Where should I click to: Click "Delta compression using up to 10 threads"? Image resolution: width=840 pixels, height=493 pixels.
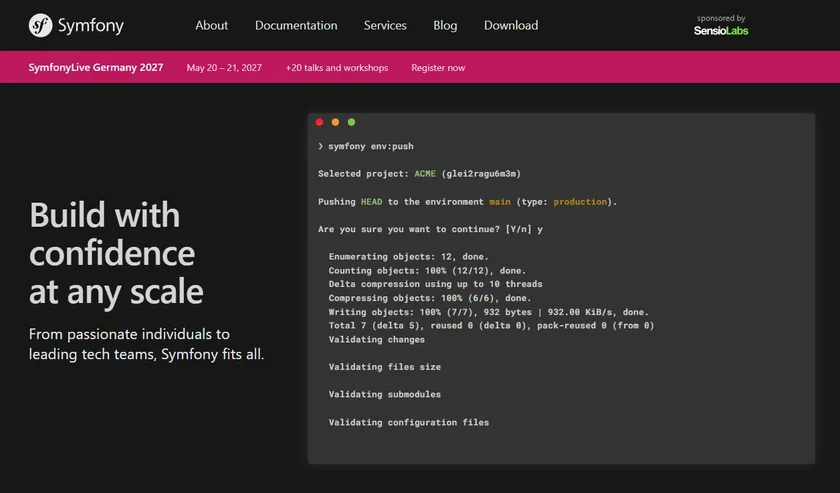[x=436, y=284]
